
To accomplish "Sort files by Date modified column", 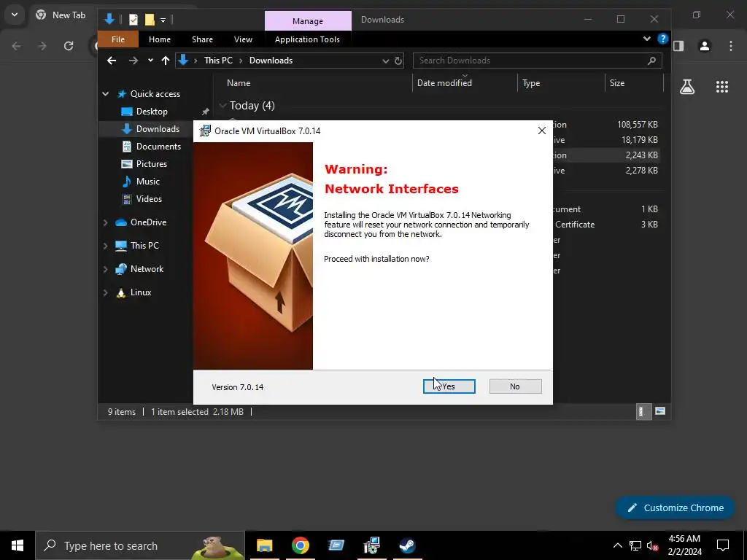I will point(444,83).
